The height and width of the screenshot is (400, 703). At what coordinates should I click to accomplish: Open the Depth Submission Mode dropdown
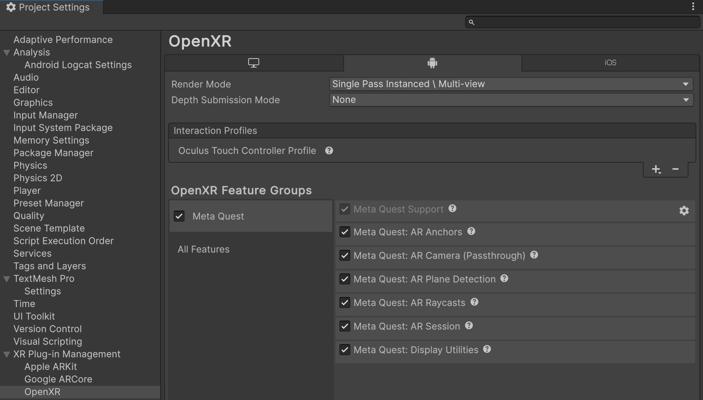(511, 100)
